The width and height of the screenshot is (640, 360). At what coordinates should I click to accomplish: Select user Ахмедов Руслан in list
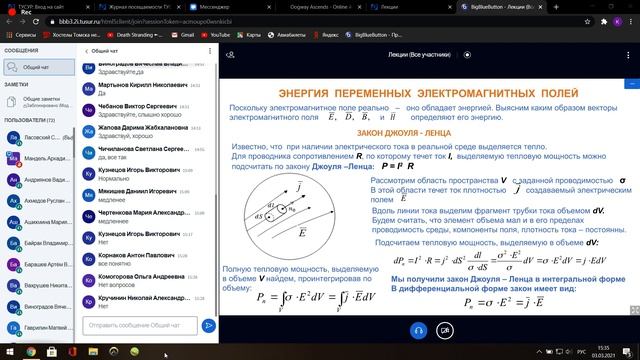pyautogui.click(x=39, y=201)
